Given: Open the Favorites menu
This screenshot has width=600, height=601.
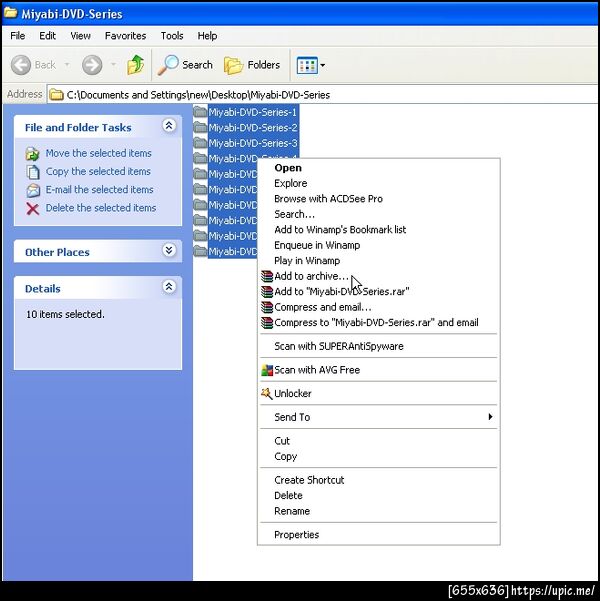Looking at the screenshot, I should pos(125,36).
